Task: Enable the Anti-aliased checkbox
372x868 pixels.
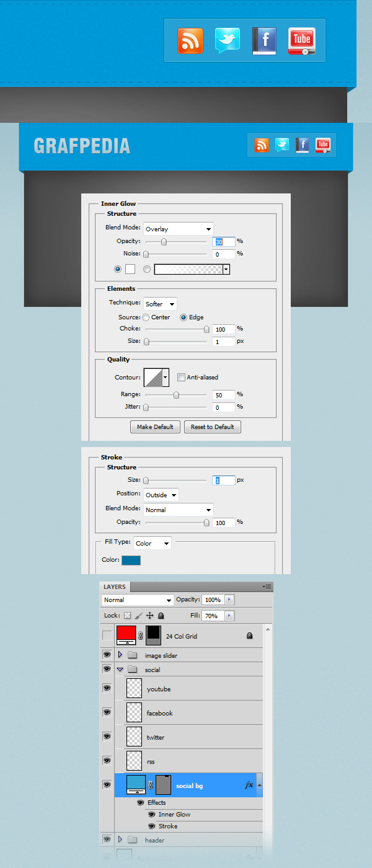Action: 181,377
